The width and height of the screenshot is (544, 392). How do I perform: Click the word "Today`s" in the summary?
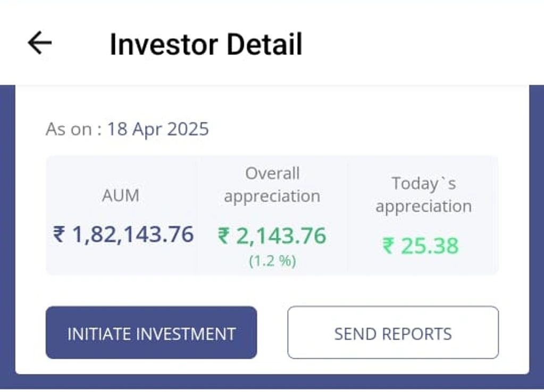click(424, 184)
